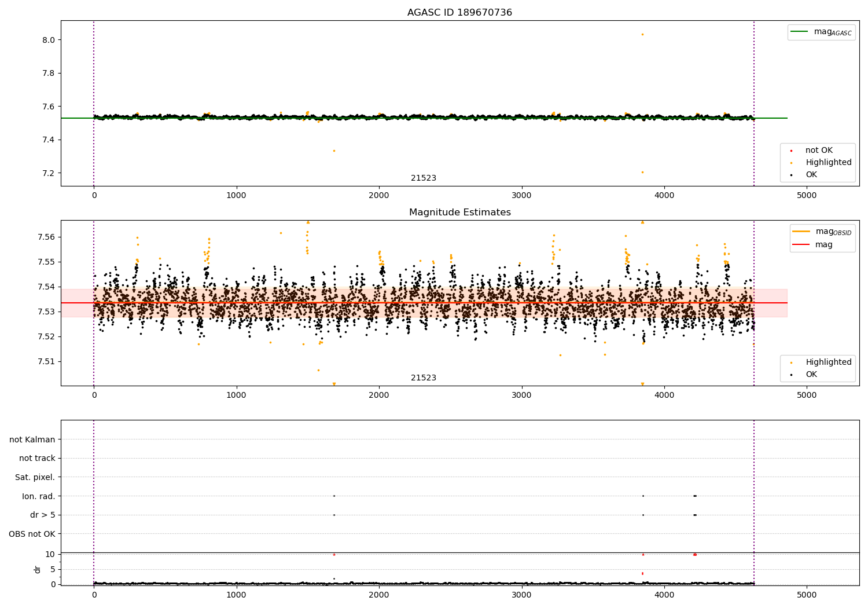Click the x-axis tick 4000 in Magnitude Estimates plot

click(664, 395)
